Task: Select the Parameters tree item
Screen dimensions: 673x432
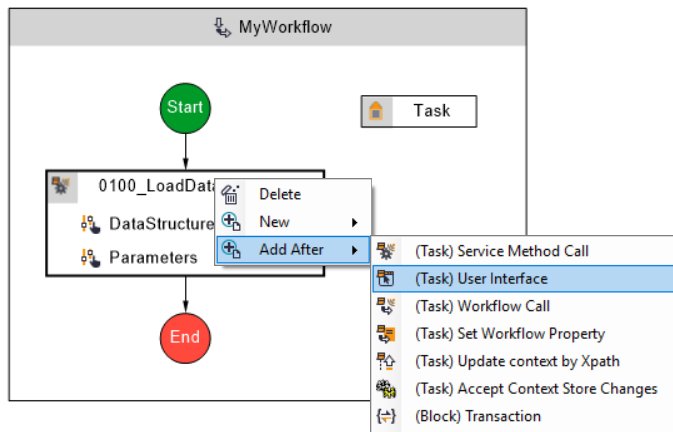Action: point(153,257)
